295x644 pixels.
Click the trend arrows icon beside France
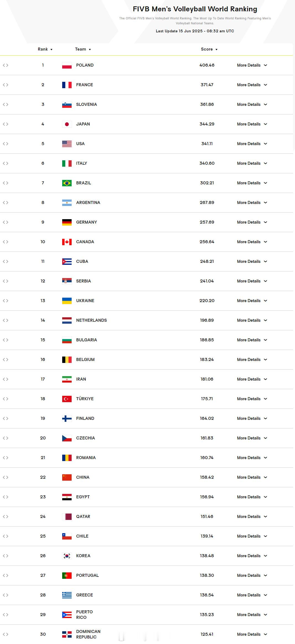[6, 85]
